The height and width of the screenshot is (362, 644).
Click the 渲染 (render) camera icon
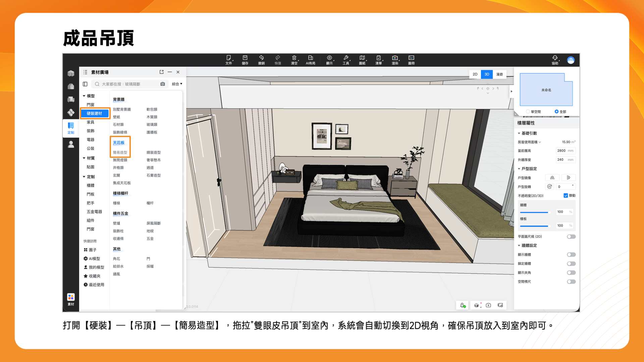(395, 58)
